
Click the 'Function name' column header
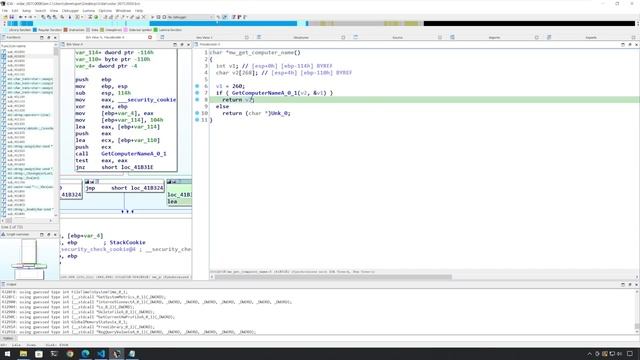click(x=13, y=46)
